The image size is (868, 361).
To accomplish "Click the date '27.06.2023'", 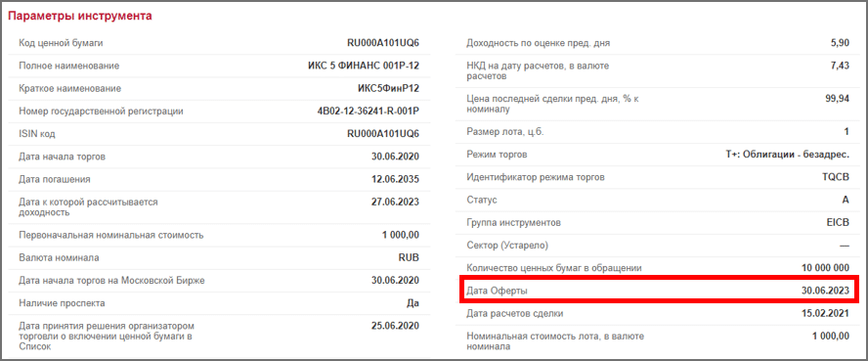I will [396, 203].
